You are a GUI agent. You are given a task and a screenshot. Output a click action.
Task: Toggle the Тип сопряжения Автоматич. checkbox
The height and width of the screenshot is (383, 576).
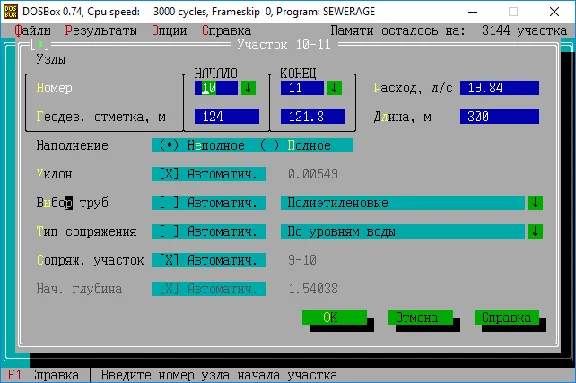click(209, 232)
